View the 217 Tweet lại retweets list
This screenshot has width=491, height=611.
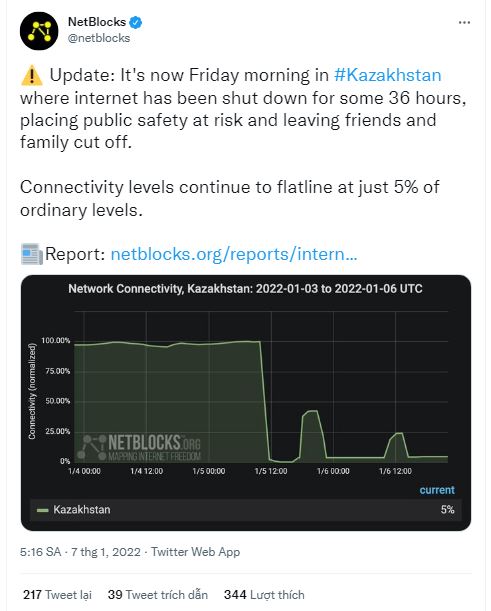[x=57, y=595]
